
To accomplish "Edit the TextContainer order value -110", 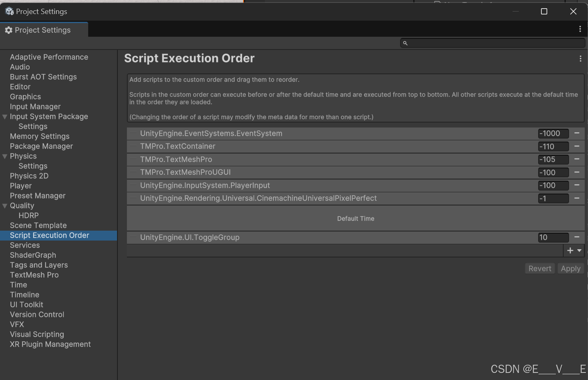I will (x=553, y=146).
